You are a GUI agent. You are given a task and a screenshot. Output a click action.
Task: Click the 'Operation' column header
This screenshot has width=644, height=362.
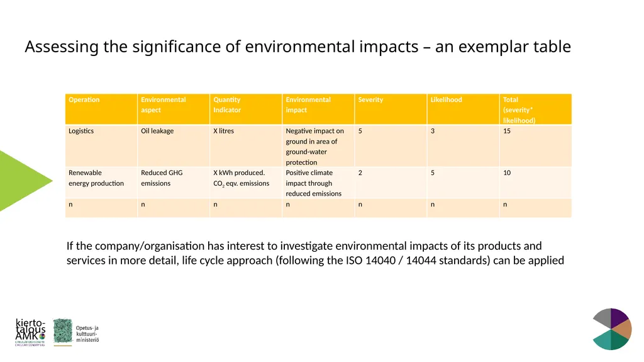click(x=101, y=109)
